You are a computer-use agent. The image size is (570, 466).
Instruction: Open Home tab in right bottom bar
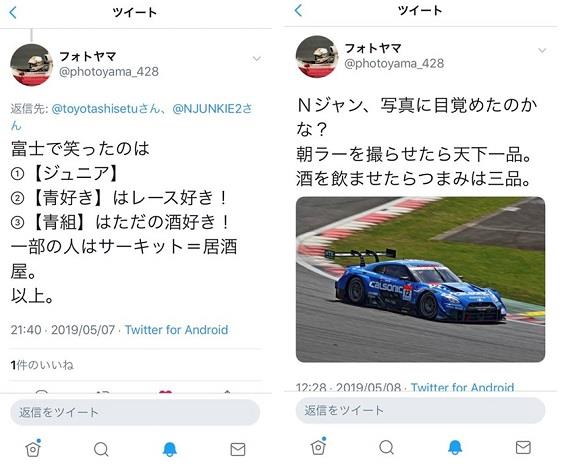pyautogui.click(x=318, y=446)
